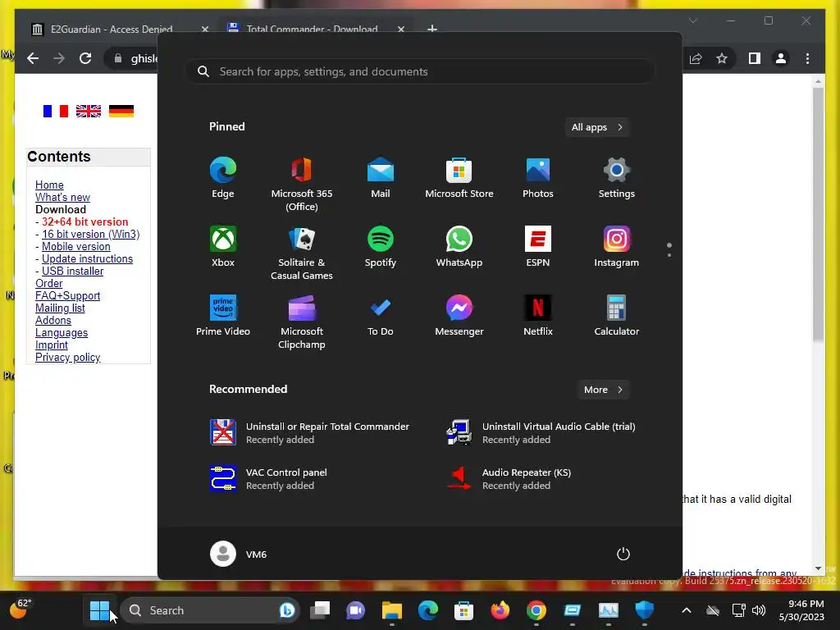Screen dimensions: 840x630
Task: Open Uninstall Virtual Audio Cable (trial)
Action: tap(541, 432)
